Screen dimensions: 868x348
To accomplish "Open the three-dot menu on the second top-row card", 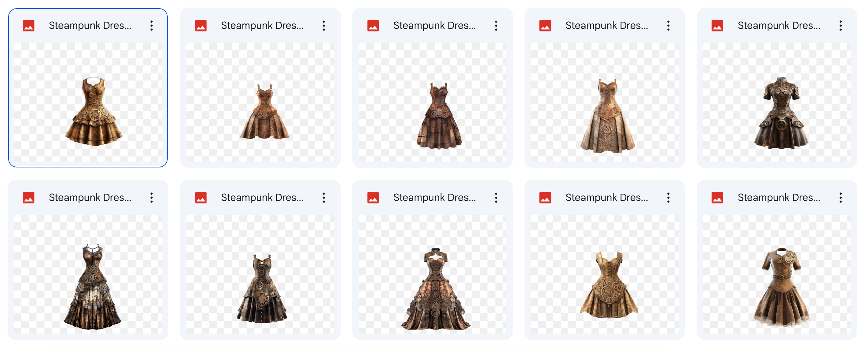I will (x=325, y=25).
